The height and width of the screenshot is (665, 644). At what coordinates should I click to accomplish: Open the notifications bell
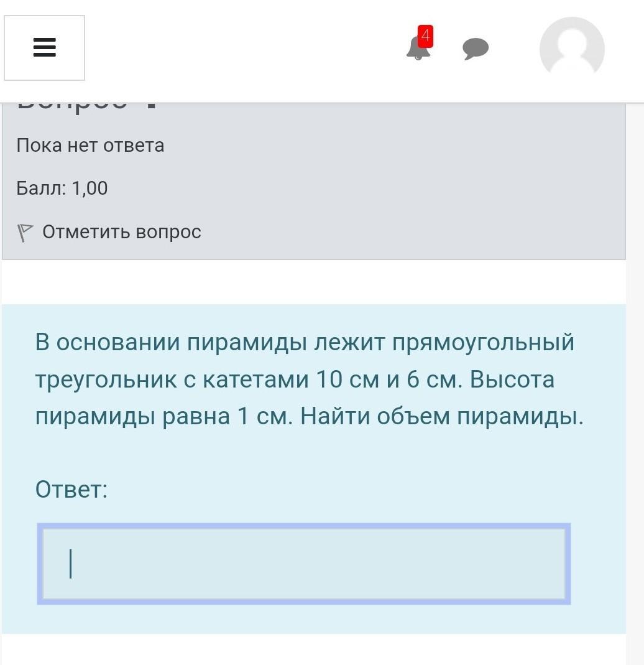[416, 50]
